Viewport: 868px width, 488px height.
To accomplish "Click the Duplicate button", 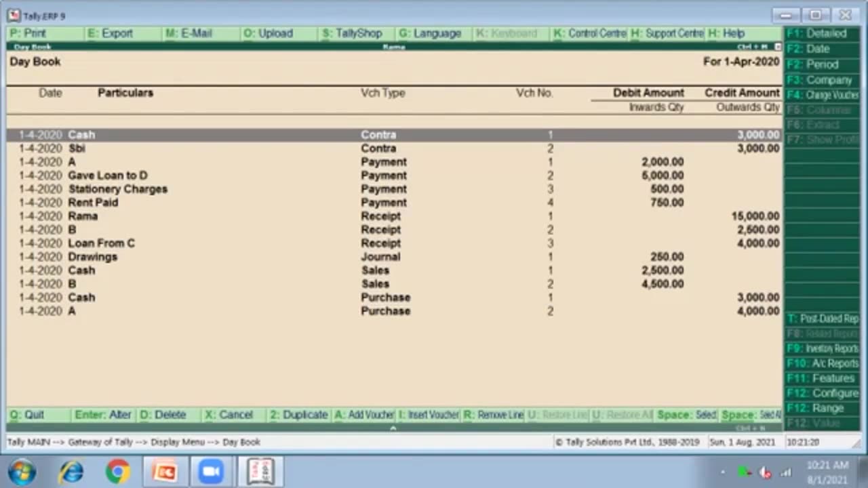I will click(299, 415).
